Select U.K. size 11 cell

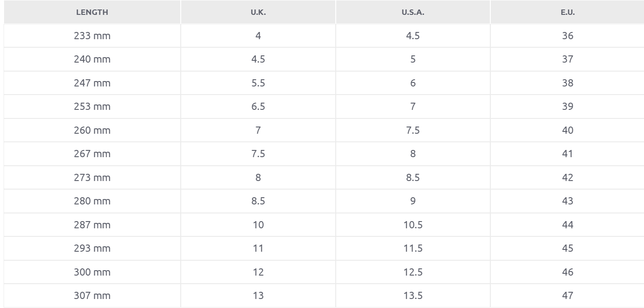click(x=258, y=249)
